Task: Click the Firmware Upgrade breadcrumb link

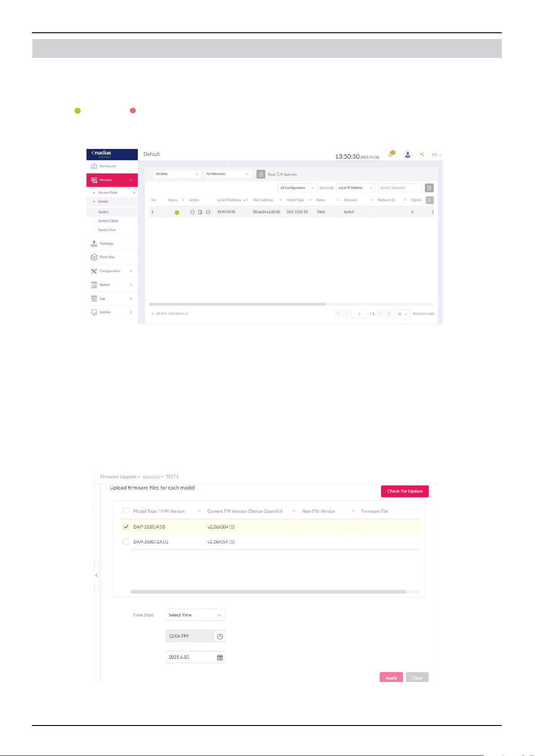Action: click(118, 477)
